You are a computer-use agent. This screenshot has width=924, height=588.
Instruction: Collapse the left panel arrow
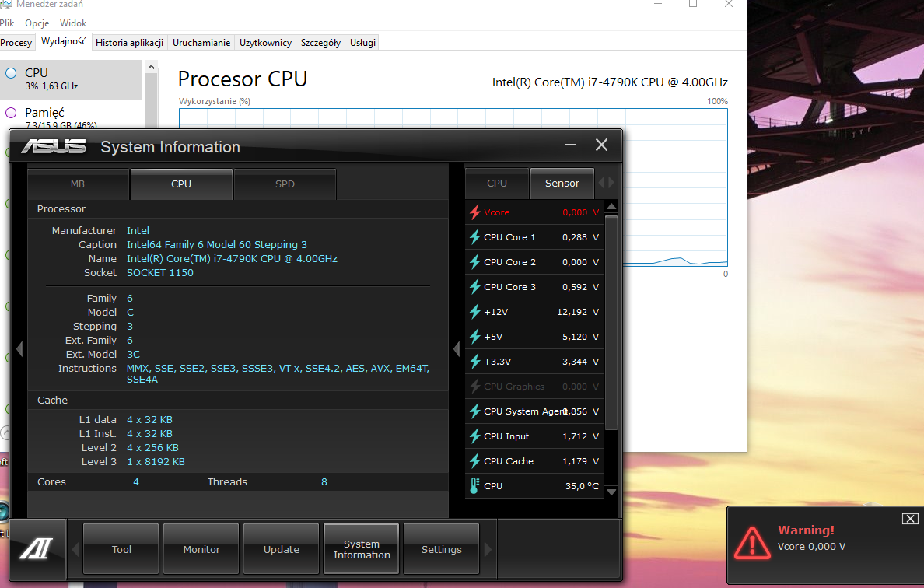19,348
